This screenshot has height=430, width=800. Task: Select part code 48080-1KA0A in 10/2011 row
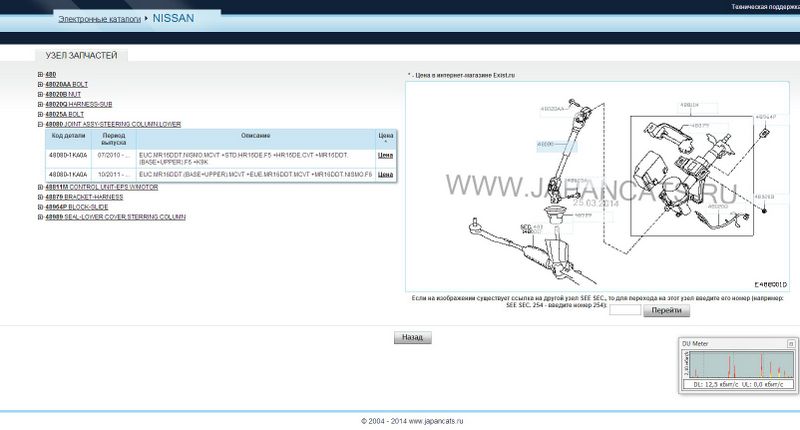[68, 174]
